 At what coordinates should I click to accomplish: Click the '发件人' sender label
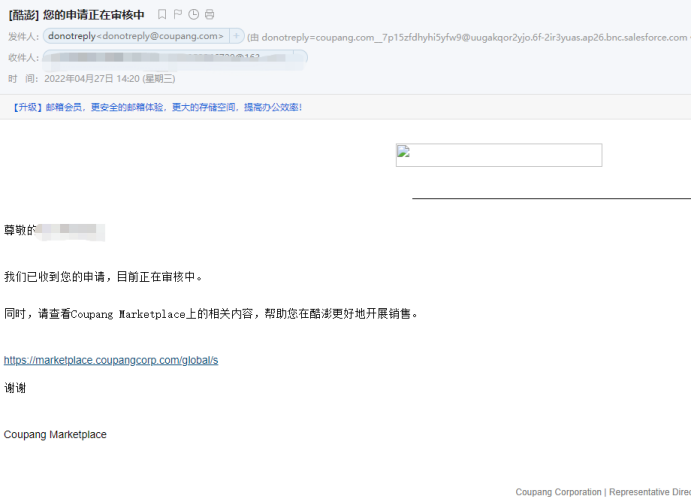(23, 37)
